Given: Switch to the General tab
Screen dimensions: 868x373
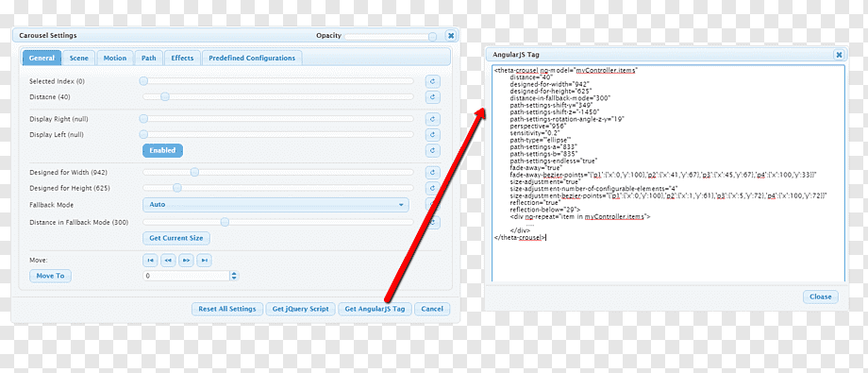Looking at the screenshot, I should 42,59.
